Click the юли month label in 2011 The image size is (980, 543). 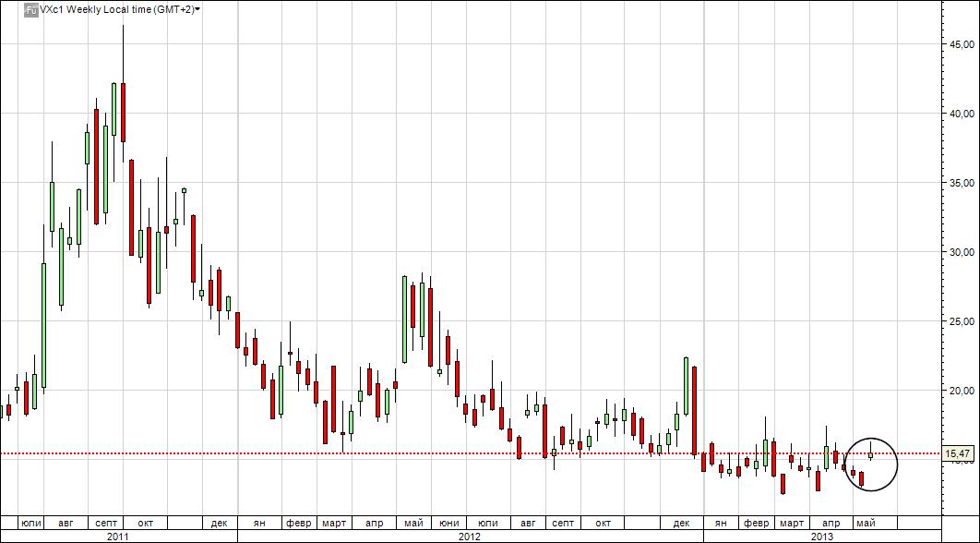pyautogui.click(x=30, y=523)
